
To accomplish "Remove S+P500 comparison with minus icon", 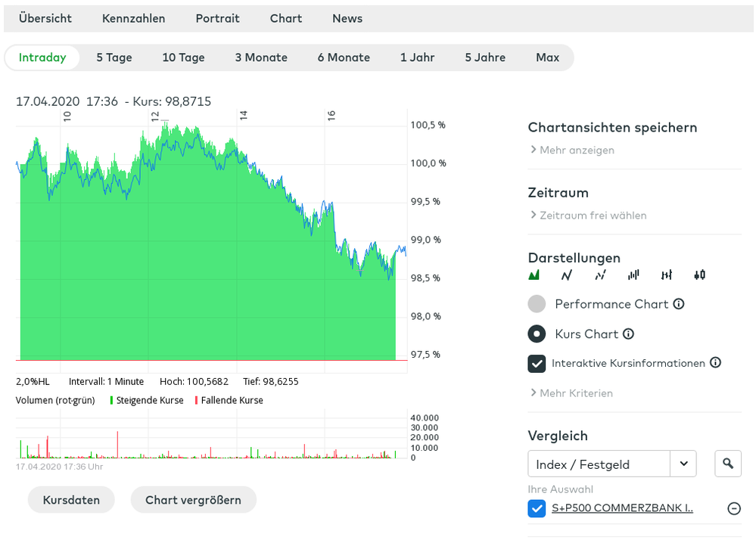I will [733, 508].
